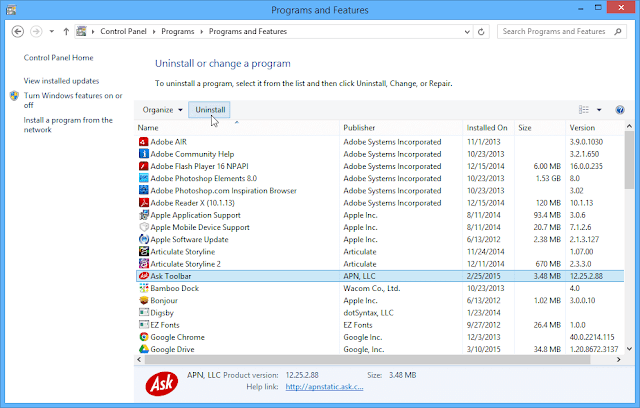
Task: Click version 40.0.2214.115 cell
Action: point(592,337)
